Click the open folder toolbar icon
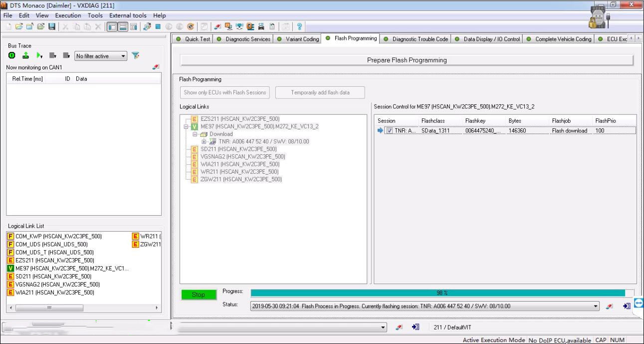The image size is (644, 344). click(19, 26)
